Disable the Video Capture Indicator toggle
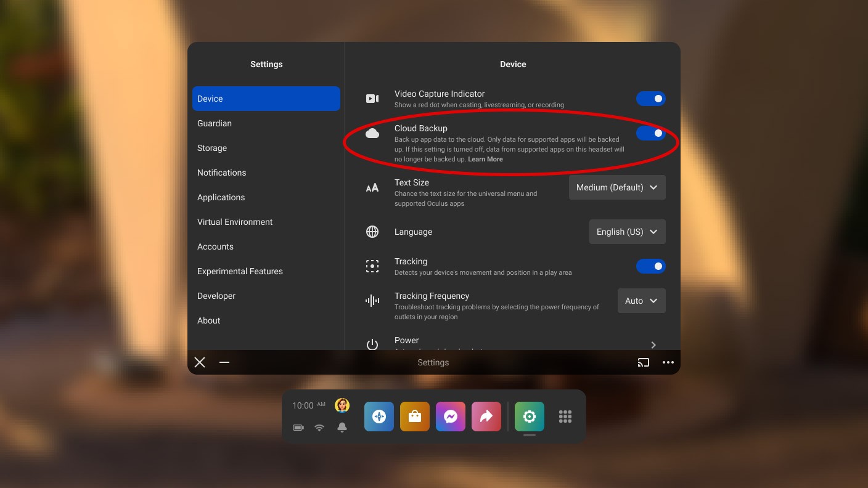 (x=650, y=99)
